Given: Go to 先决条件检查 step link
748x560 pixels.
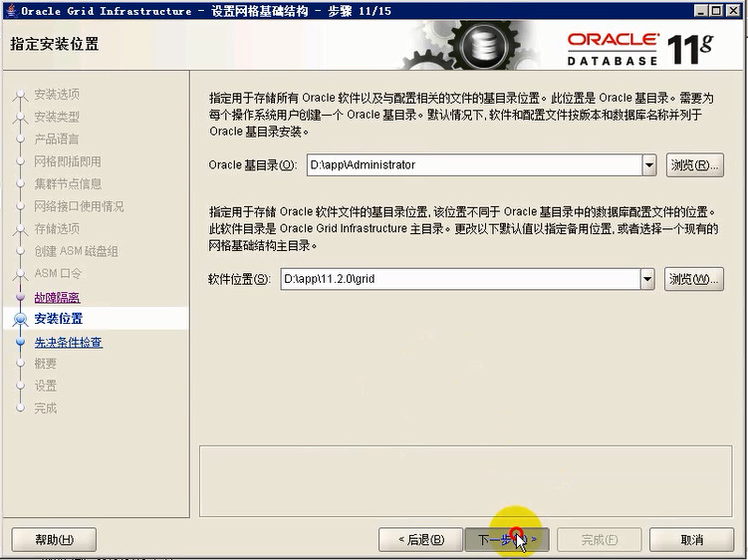Looking at the screenshot, I should [x=68, y=343].
